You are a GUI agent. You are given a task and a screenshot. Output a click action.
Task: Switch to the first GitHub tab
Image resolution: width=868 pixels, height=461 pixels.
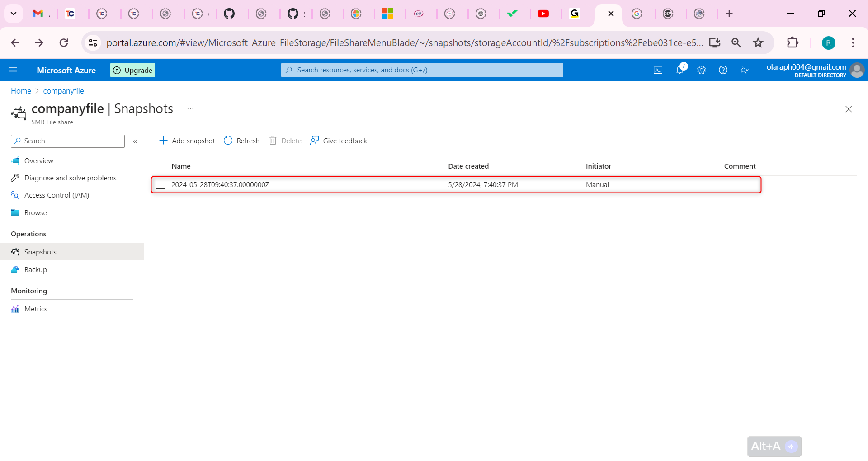click(x=229, y=14)
